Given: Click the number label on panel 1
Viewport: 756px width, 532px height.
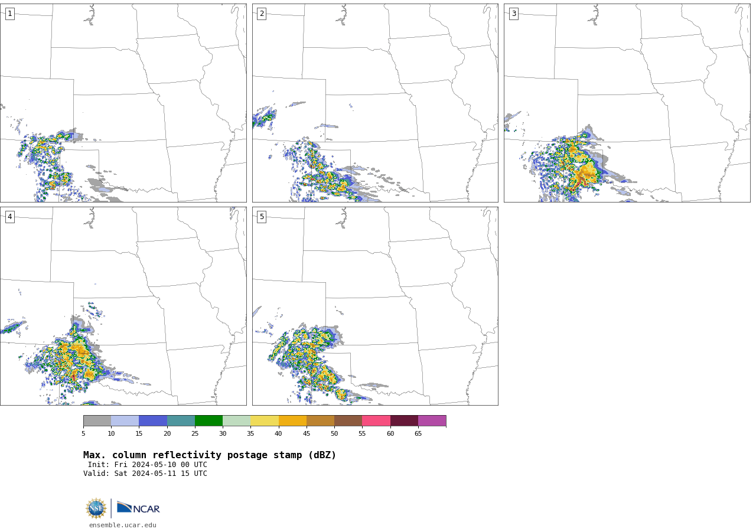Looking at the screenshot, I should click(9, 14).
